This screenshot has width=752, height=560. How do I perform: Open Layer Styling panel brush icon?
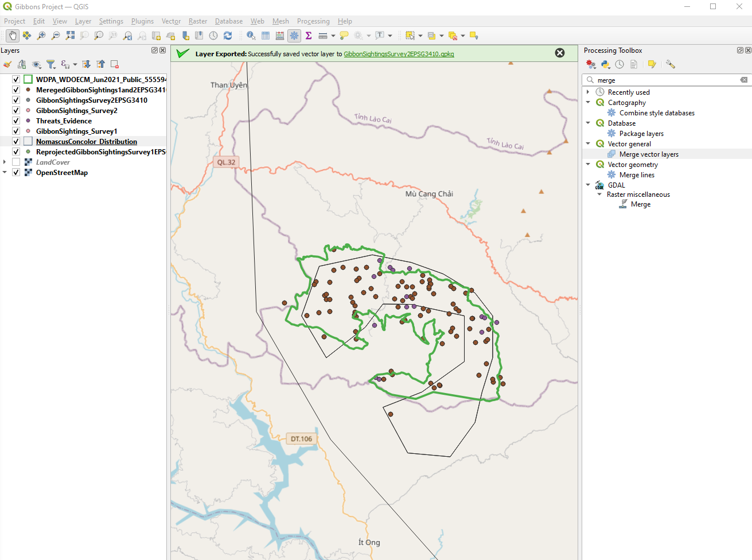(x=7, y=64)
